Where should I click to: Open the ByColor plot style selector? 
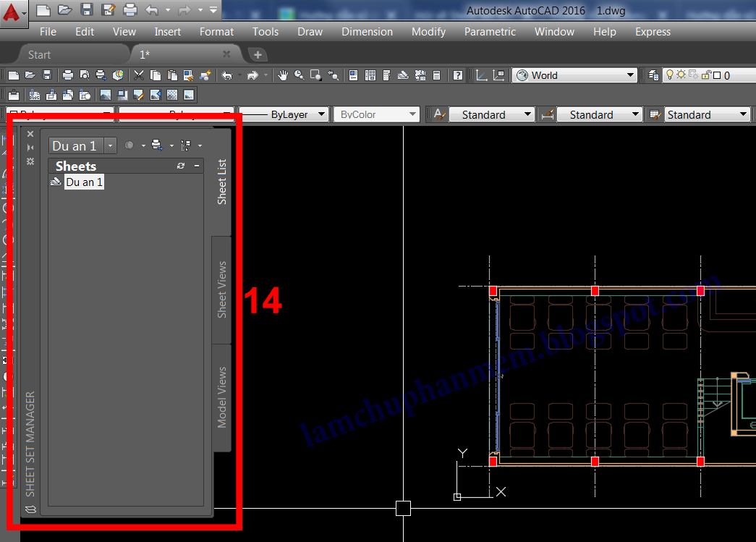coord(415,114)
